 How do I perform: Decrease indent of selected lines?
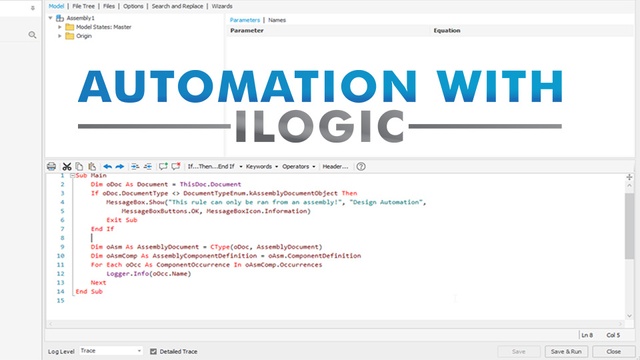[148, 167]
